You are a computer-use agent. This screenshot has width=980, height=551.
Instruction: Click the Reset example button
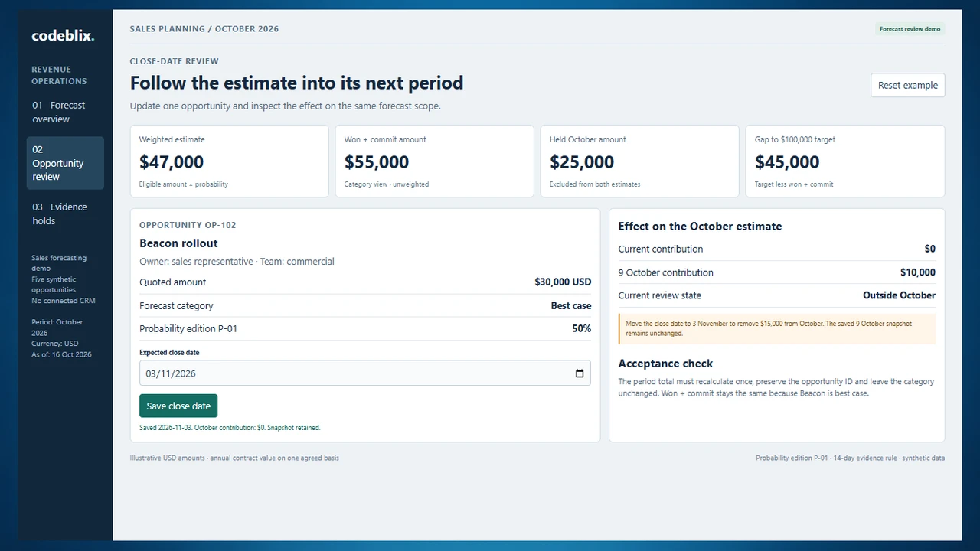pyautogui.click(x=908, y=85)
